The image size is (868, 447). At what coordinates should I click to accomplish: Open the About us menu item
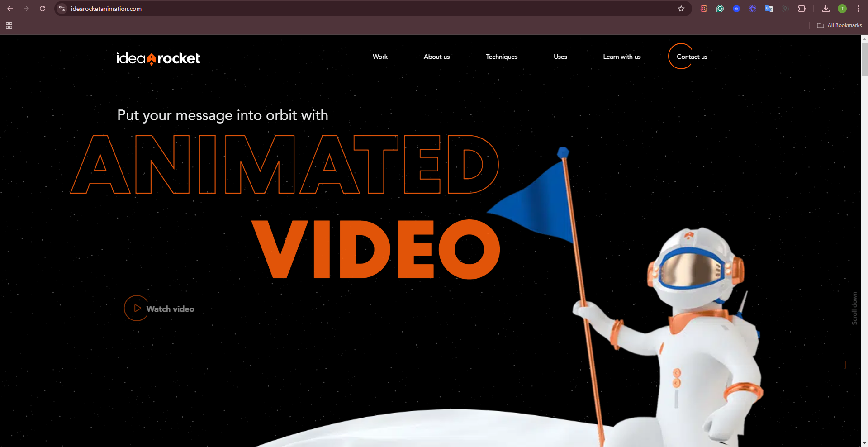coord(436,57)
